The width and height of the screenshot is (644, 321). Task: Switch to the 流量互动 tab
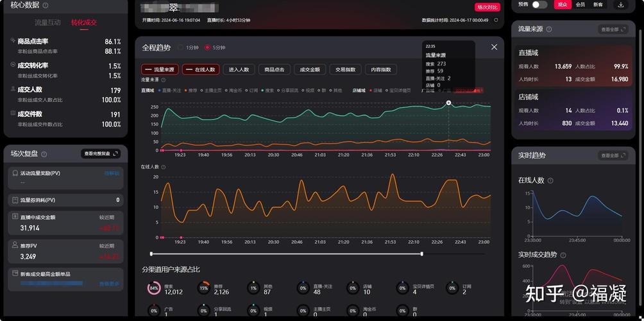[47, 22]
